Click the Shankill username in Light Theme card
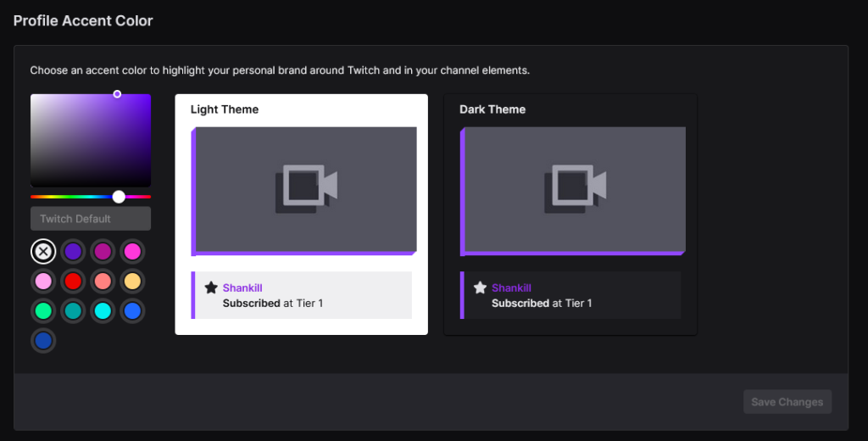 [242, 288]
